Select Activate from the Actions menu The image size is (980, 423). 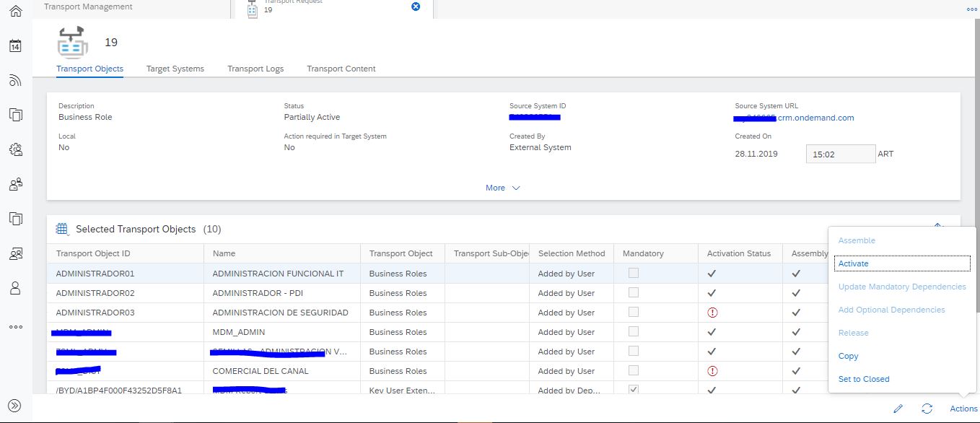pyautogui.click(x=853, y=263)
